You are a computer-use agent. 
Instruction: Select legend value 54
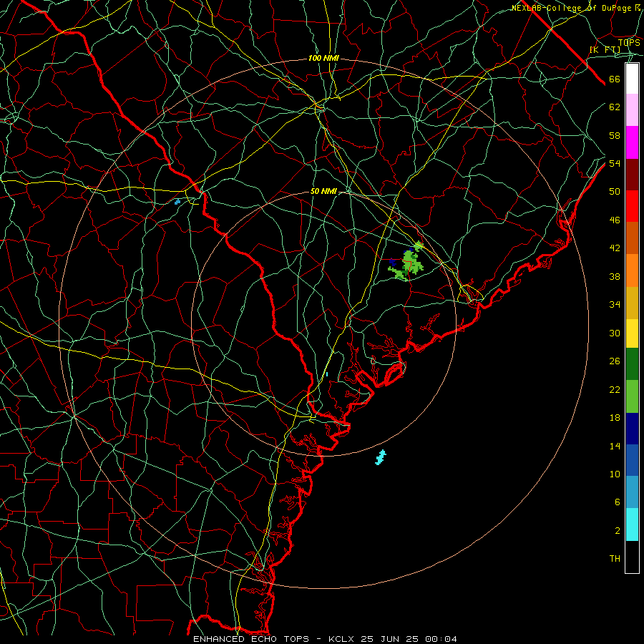tap(615, 163)
